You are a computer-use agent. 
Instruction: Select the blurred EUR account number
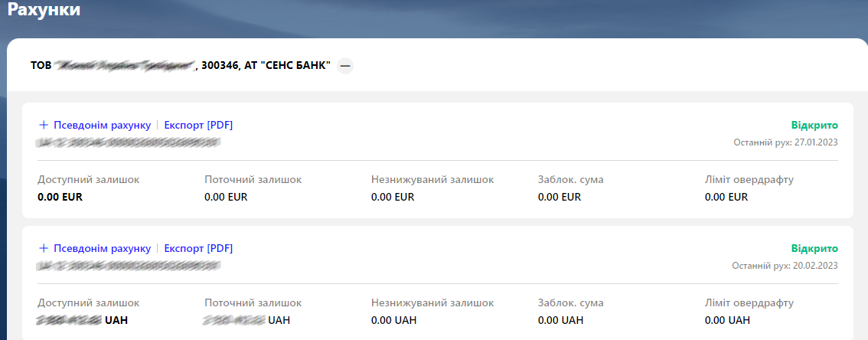point(128,143)
